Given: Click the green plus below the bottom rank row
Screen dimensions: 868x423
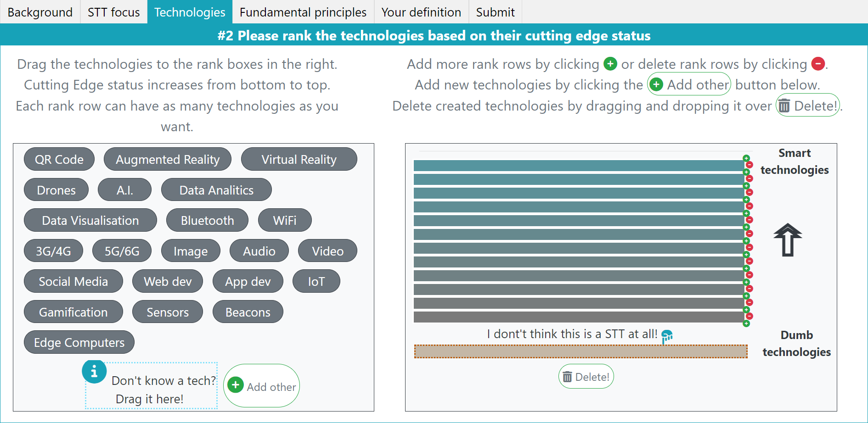Looking at the screenshot, I should 746,323.
